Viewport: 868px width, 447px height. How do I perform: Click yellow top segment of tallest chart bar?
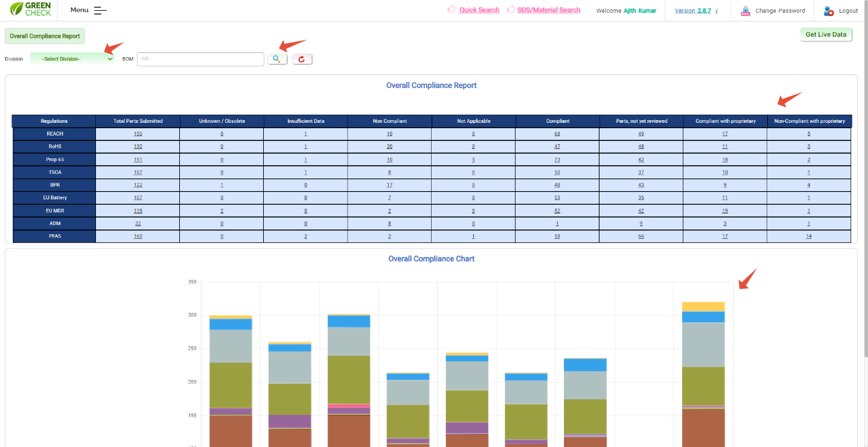click(703, 307)
